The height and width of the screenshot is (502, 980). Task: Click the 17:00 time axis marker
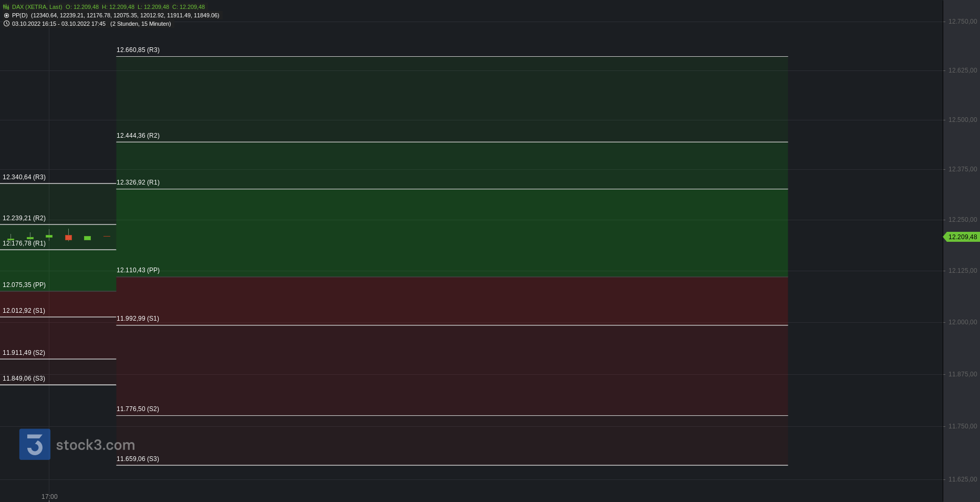click(49, 497)
